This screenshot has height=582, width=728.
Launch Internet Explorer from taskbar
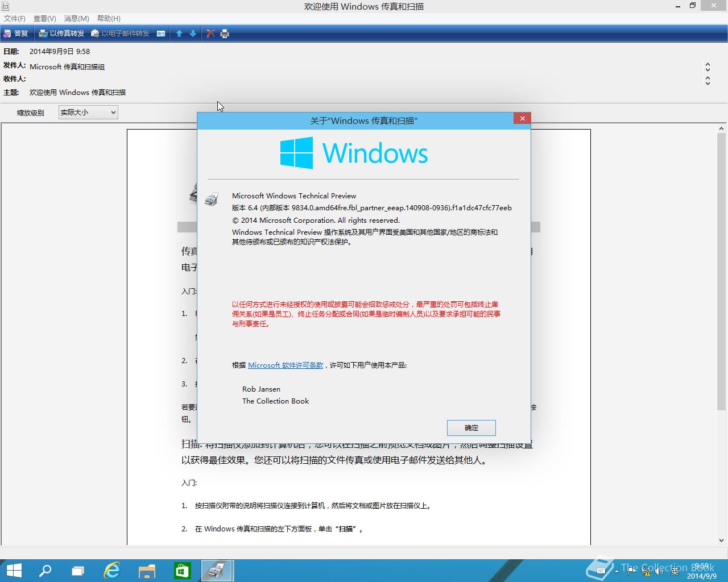[x=113, y=571]
